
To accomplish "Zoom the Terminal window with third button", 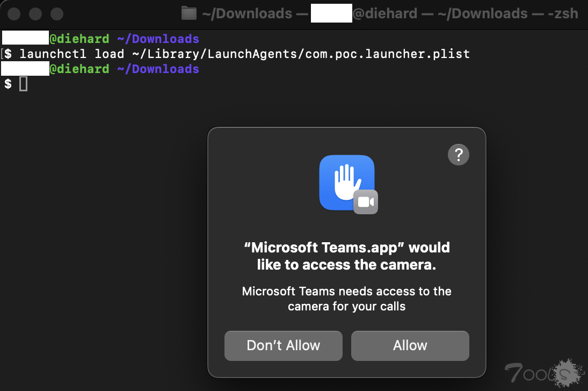I will 56,14.
